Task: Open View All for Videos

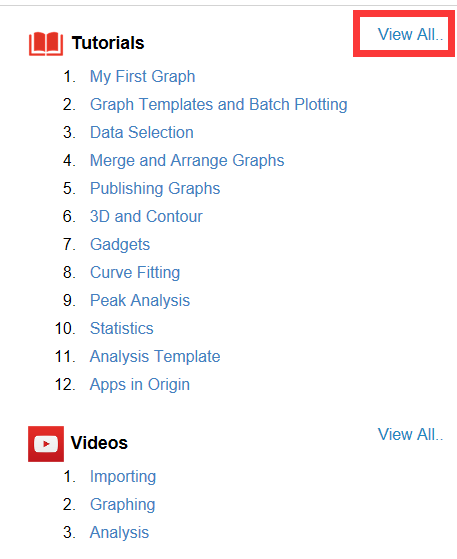Action: (x=410, y=435)
